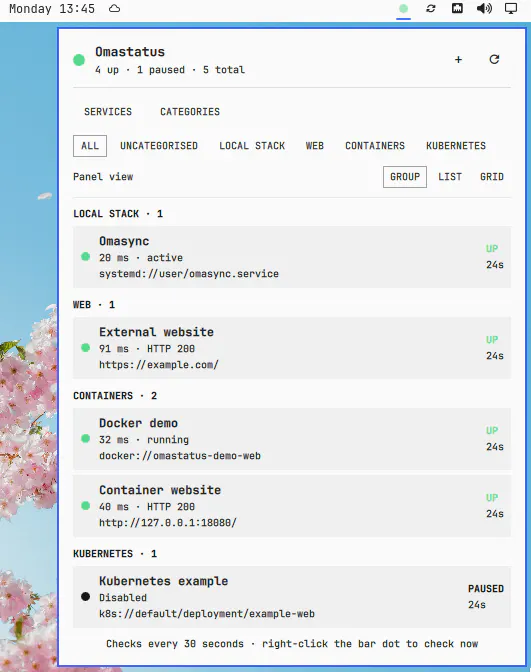
Task: Open the sync icon in system tray
Action: [x=431, y=9]
